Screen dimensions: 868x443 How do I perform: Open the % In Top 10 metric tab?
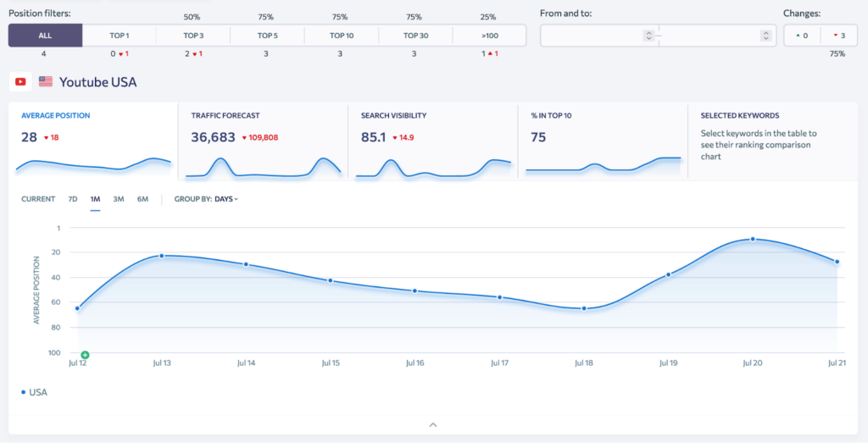click(603, 141)
